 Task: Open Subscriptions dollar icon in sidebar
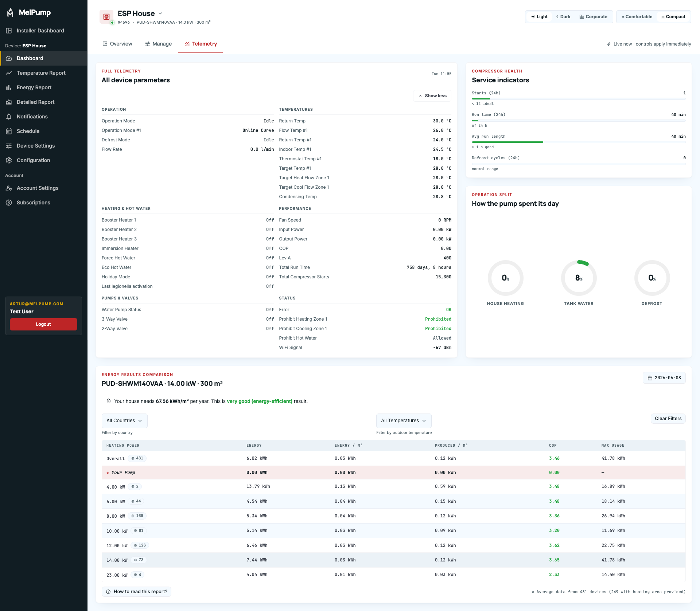9,203
